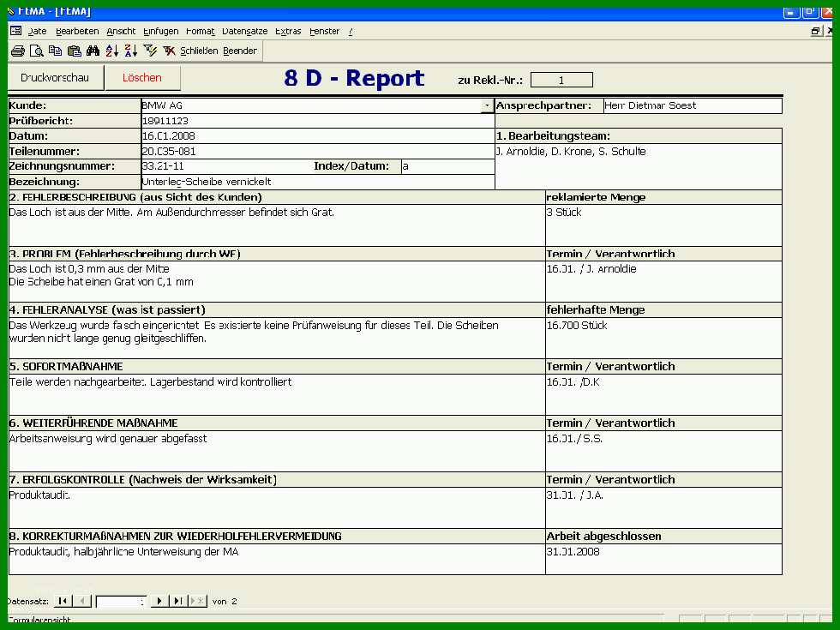The height and width of the screenshot is (630, 840).
Task: Click the Termin field with S.S.
Action: tap(663, 451)
